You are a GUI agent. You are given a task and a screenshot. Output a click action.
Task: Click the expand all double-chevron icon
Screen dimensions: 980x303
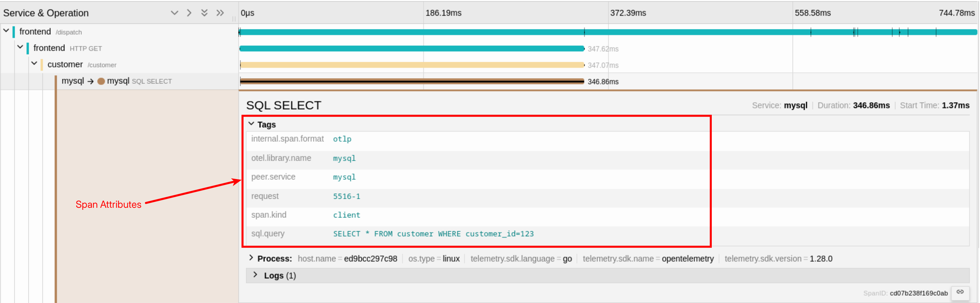[204, 13]
